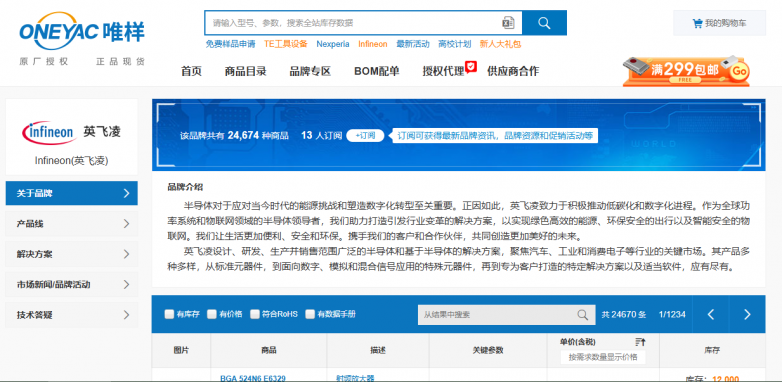Click the orange Infineon quick link

click(373, 44)
